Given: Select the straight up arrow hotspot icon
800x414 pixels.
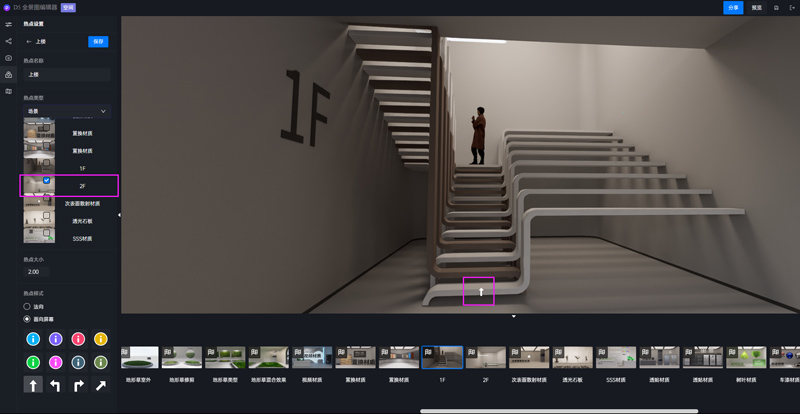Looking at the screenshot, I should tap(33, 384).
